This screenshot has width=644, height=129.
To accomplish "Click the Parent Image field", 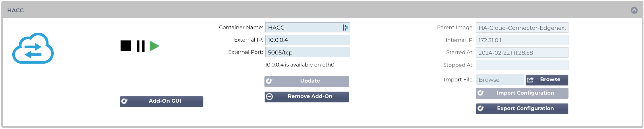I will pos(522,28).
